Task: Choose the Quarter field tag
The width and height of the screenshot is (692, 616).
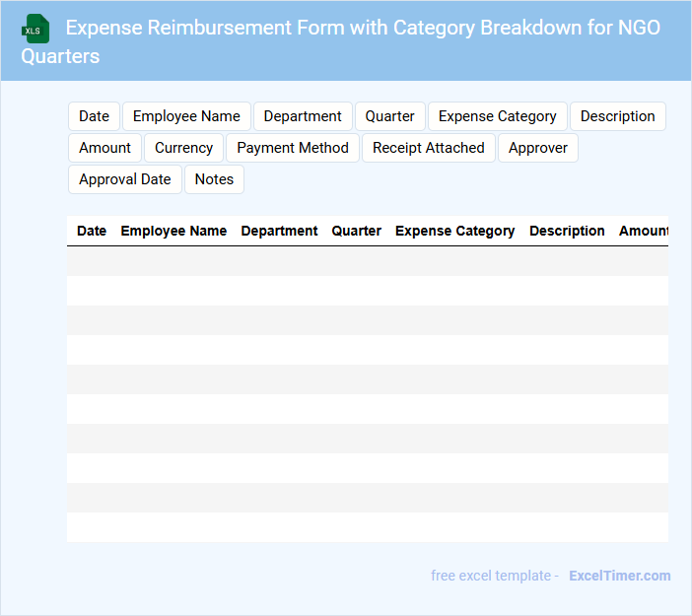Action: [389, 116]
